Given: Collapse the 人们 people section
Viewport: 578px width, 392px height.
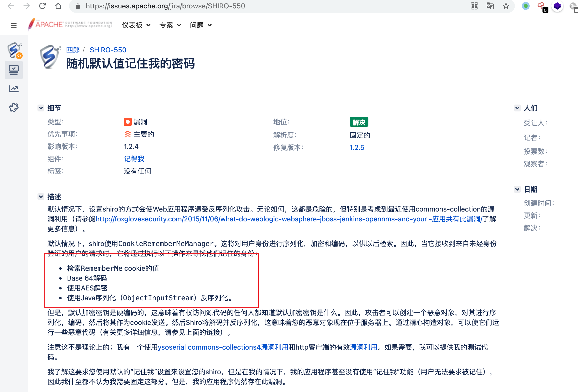Looking at the screenshot, I should pyautogui.click(x=517, y=108).
